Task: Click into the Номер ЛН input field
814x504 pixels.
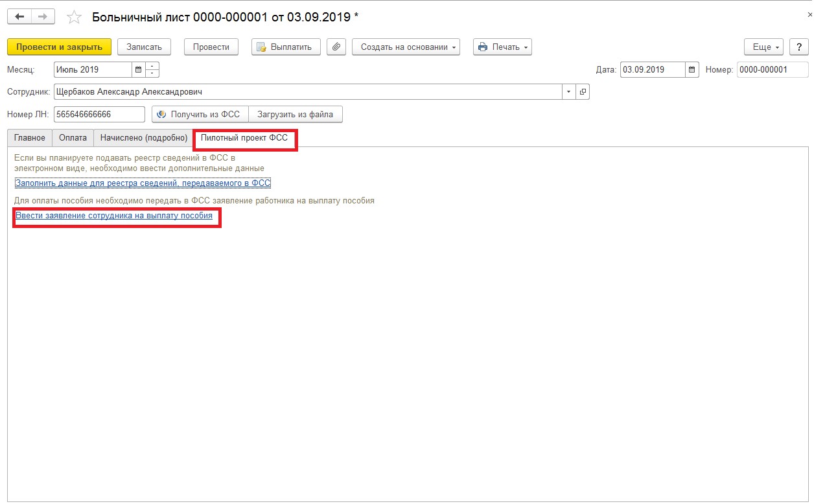Action: click(99, 114)
